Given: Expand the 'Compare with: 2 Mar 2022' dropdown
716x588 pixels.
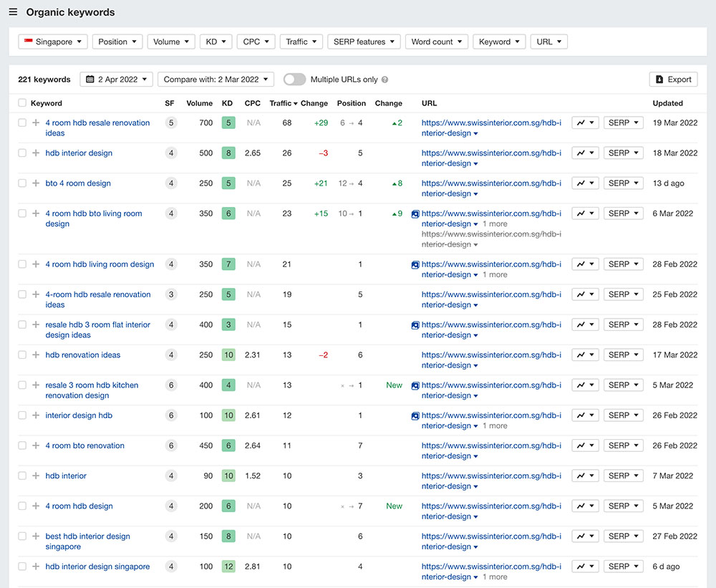Looking at the screenshot, I should (216, 79).
